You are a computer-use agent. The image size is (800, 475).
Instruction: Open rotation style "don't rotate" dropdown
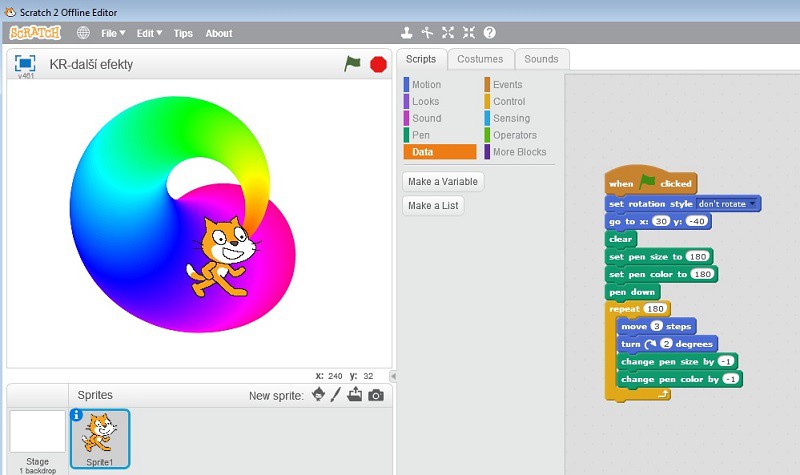(727, 204)
